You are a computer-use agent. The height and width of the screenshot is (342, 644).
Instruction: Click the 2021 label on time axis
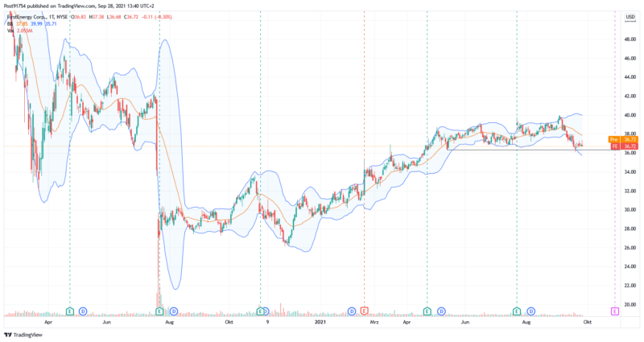point(319,321)
